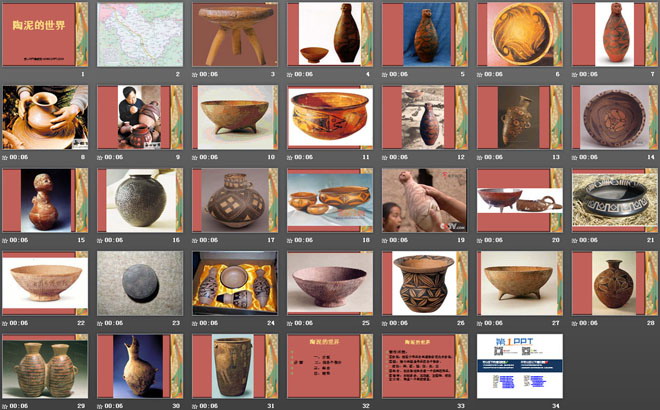
Task: Select slide 24 with boxed pottery set
Action: (234, 283)
